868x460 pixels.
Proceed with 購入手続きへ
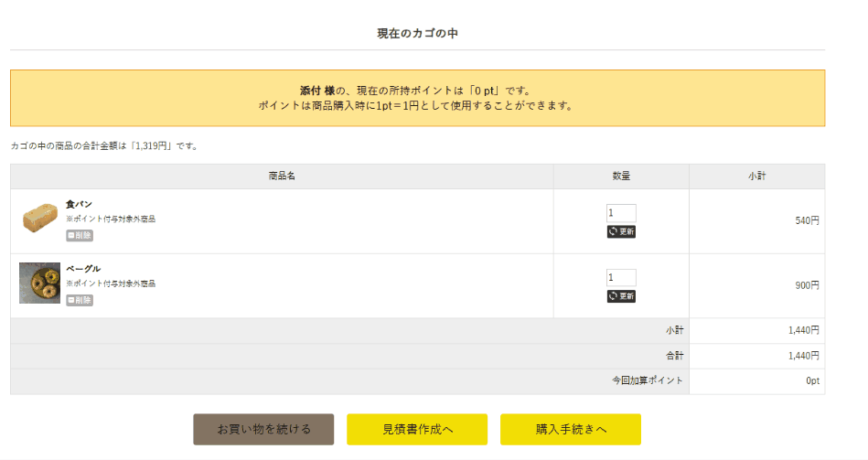pyautogui.click(x=571, y=429)
